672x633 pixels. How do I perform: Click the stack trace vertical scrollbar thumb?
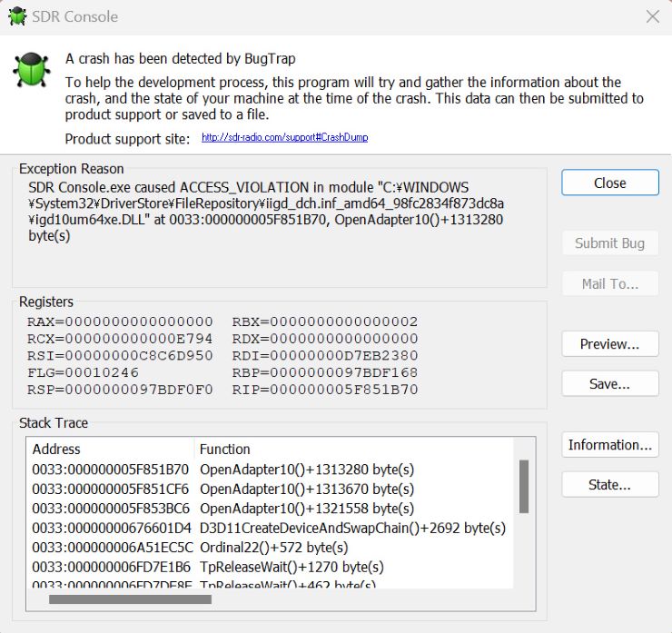tap(524, 487)
